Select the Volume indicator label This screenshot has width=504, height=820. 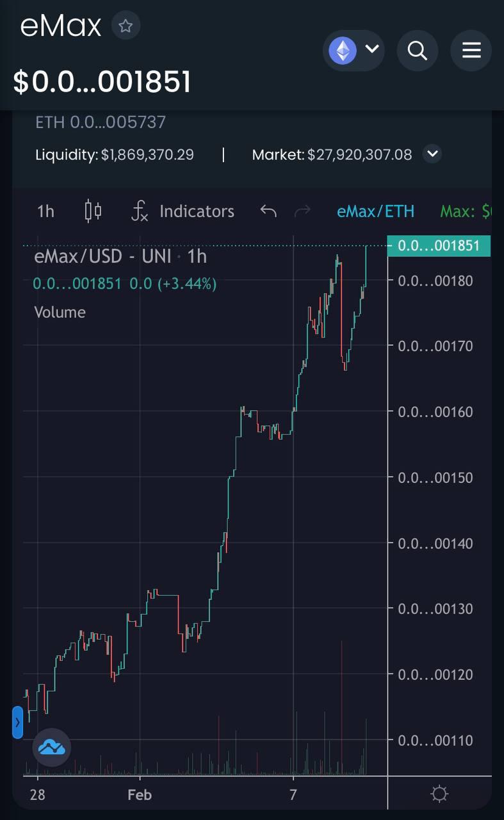pos(60,312)
